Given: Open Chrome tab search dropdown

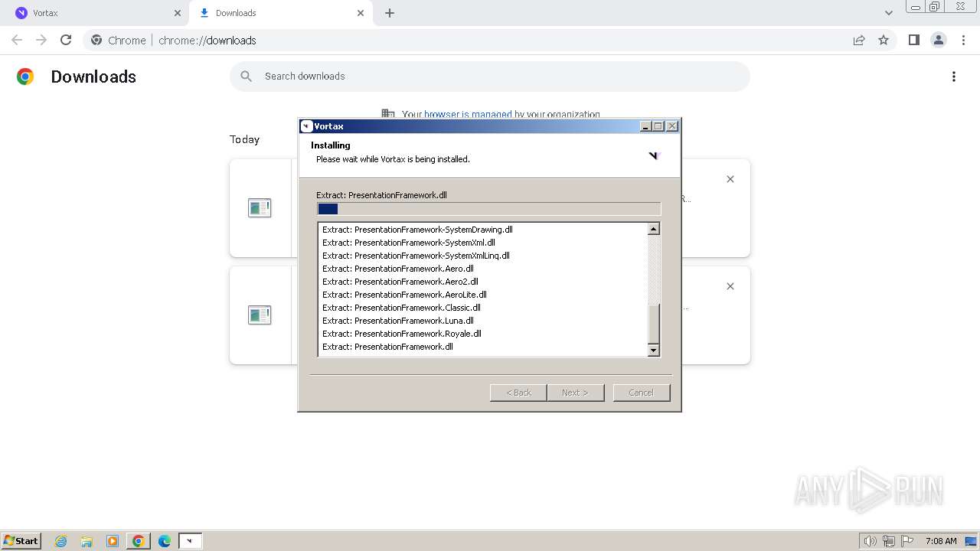Looking at the screenshot, I should click(889, 13).
